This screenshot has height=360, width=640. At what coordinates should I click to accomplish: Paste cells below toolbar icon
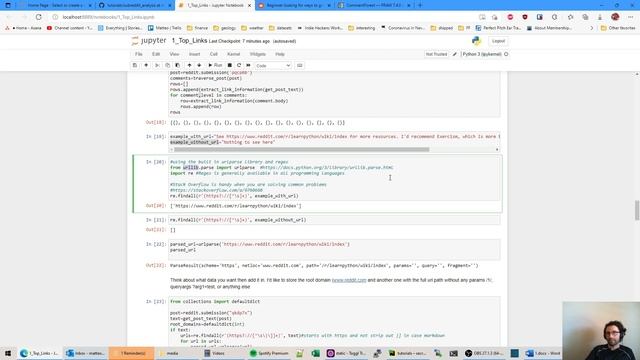point(178,65)
